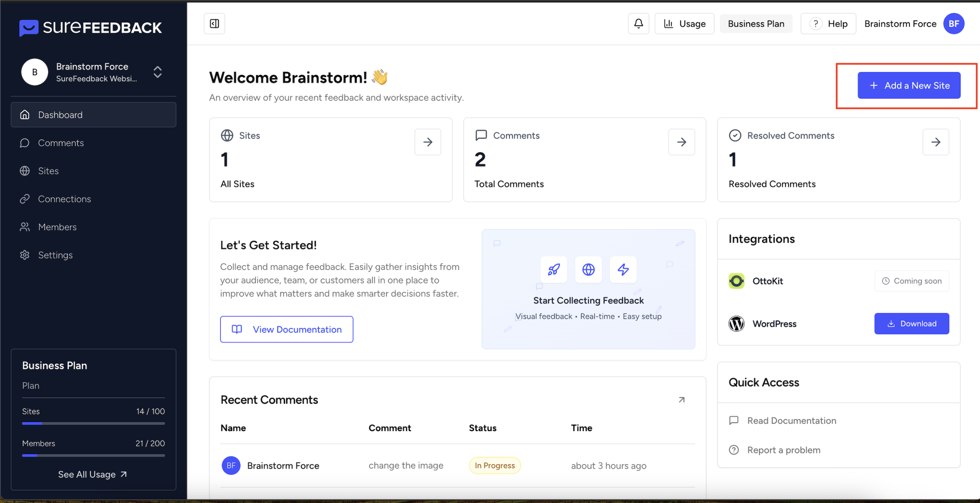This screenshot has width=980, height=503.
Task: Open the Help menu
Action: coord(828,24)
